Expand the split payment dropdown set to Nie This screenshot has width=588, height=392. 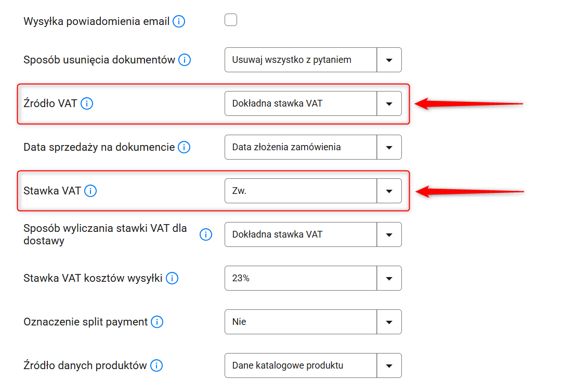pyautogui.click(x=389, y=322)
